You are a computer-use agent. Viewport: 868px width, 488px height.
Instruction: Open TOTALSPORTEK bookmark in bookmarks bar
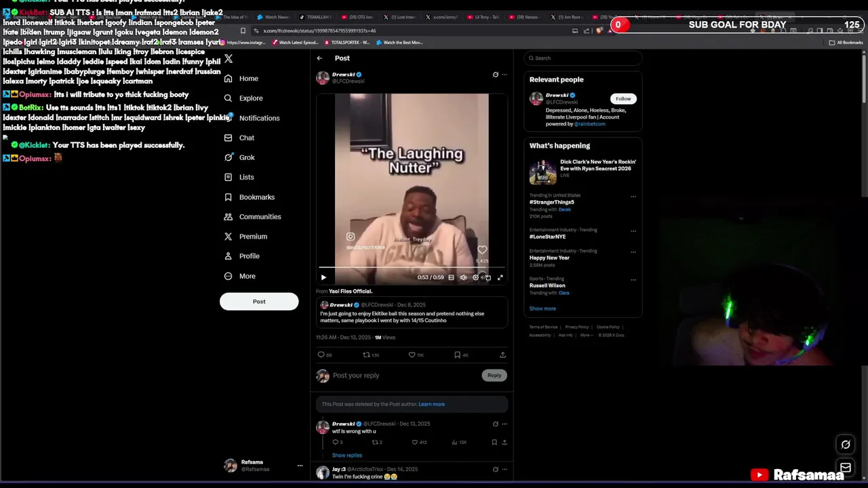(347, 43)
